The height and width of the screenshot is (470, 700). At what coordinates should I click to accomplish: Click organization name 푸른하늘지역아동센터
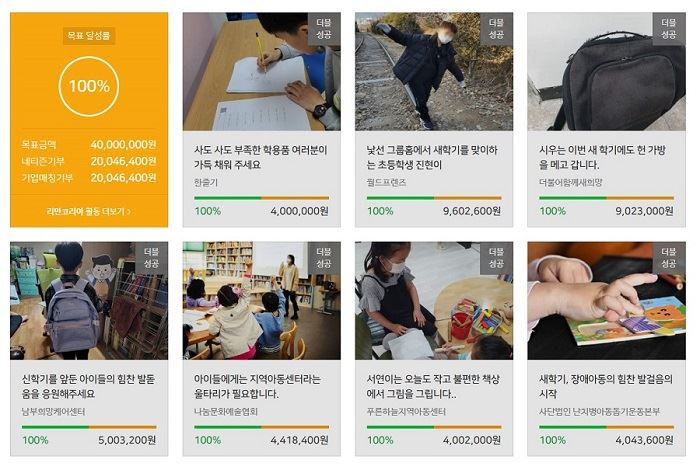click(406, 412)
